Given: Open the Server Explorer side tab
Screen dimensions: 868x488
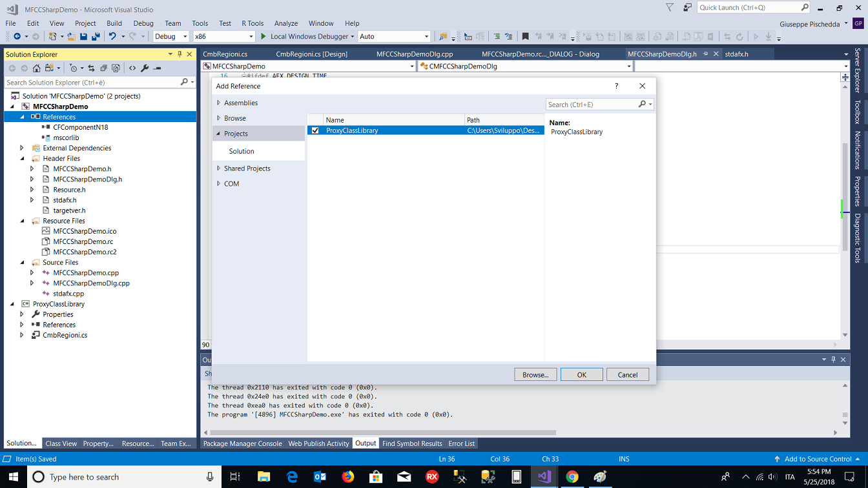Looking at the screenshot, I should (858, 70).
